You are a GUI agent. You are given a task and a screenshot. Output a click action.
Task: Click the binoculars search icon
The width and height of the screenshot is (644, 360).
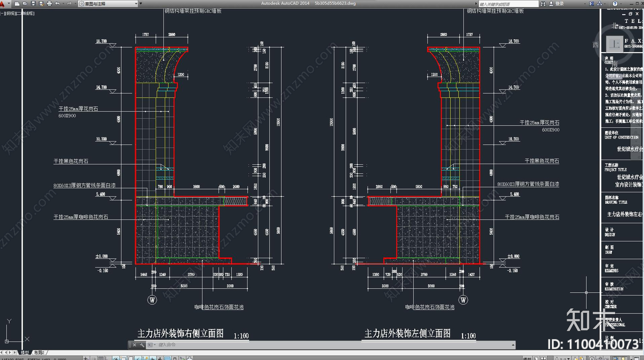543,4
